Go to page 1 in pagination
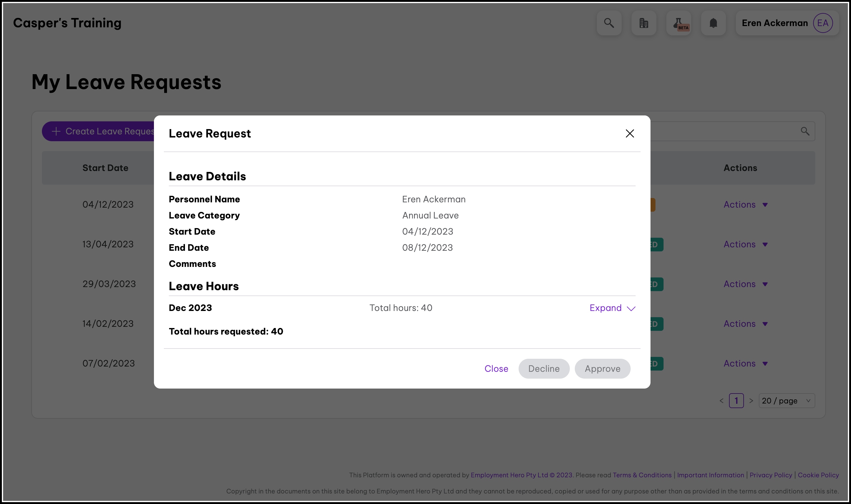Screen dimensions: 851x504 coord(736,401)
